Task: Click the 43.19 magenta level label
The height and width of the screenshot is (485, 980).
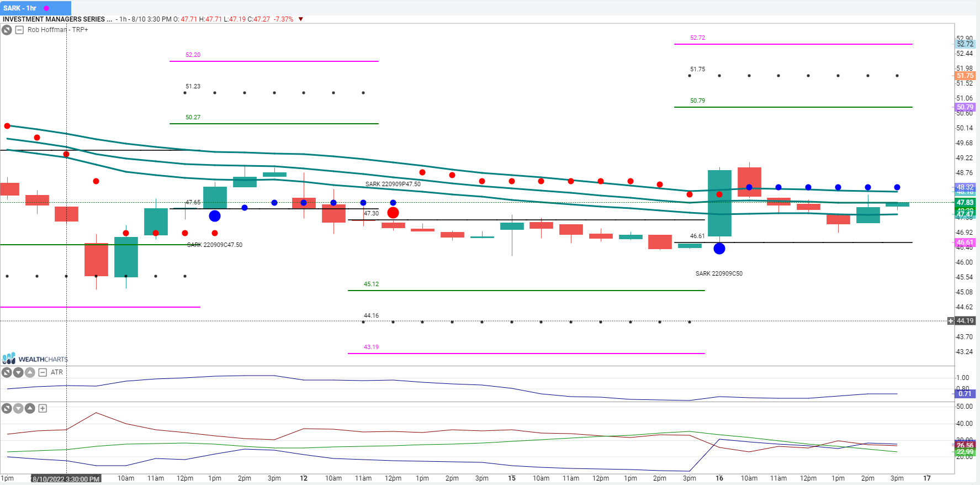Action: point(372,347)
